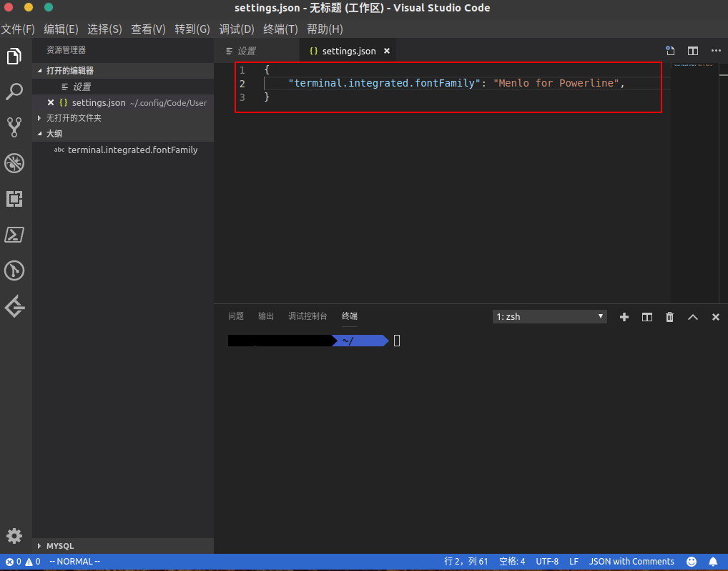The width and height of the screenshot is (728, 571).
Task: Click the "terminal.integrated.fontFamily" key in editor
Action: pyautogui.click(x=384, y=83)
